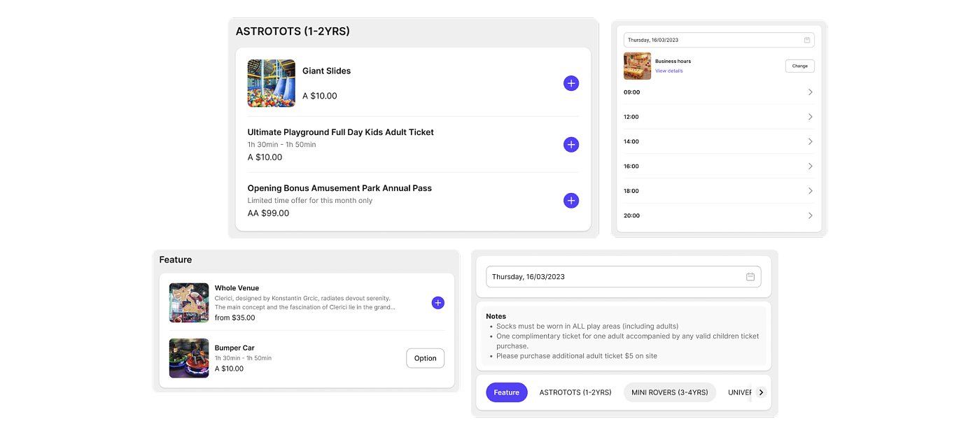Click the Notes heading
The height and width of the screenshot is (435, 980).
[496, 316]
